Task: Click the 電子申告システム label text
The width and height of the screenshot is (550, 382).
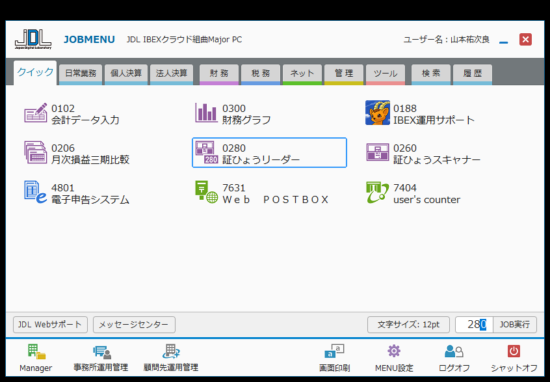Action: [x=90, y=200]
